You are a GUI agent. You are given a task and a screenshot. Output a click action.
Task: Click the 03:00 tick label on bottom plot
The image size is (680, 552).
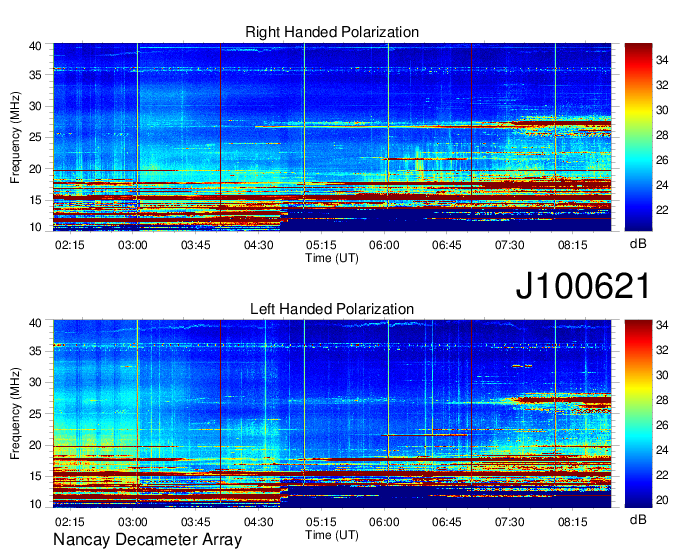[133, 522]
